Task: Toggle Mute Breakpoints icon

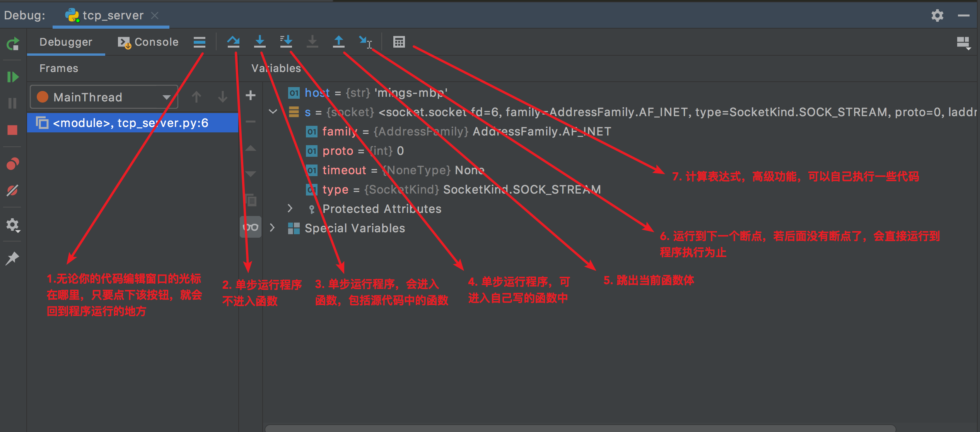Action: tap(13, 190)
